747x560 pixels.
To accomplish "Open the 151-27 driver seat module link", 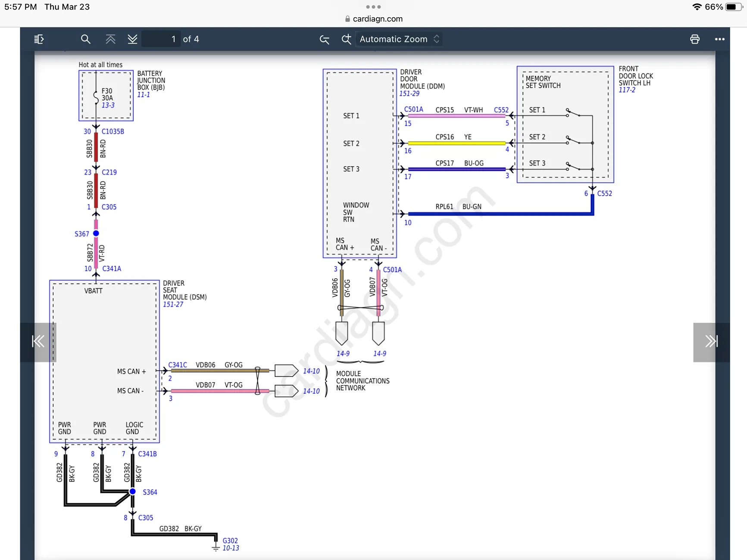I will 173,305.
